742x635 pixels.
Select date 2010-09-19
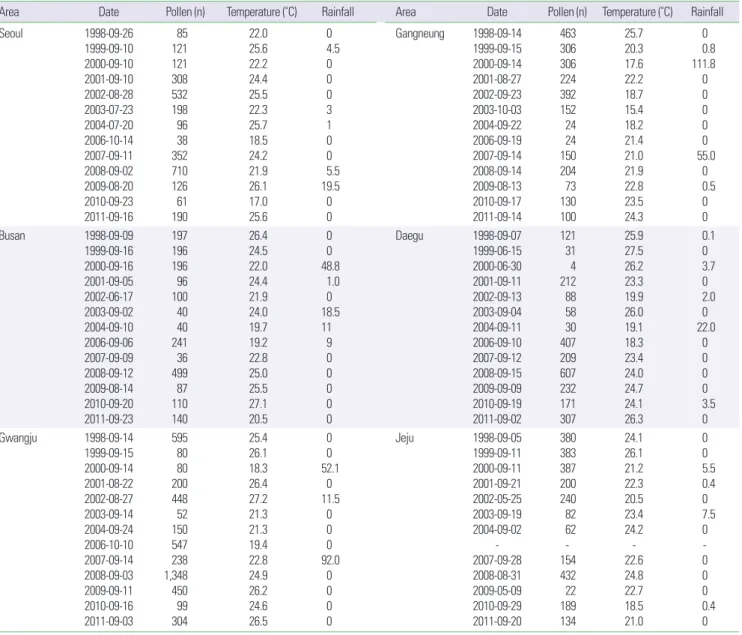(497, 404)
